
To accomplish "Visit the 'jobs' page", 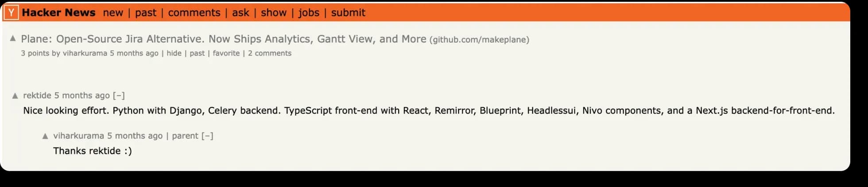I will pos(309,13).
